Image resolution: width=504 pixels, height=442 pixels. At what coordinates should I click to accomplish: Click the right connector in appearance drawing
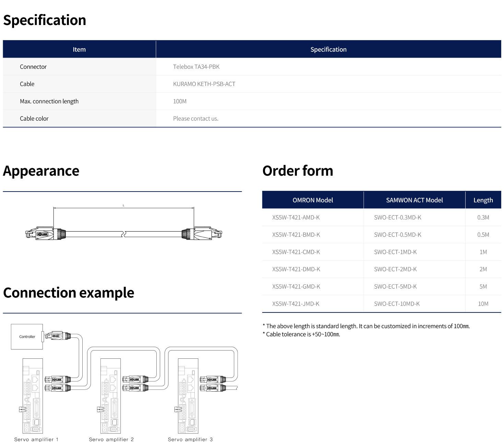pyautogui.click(x=202, y=234)
